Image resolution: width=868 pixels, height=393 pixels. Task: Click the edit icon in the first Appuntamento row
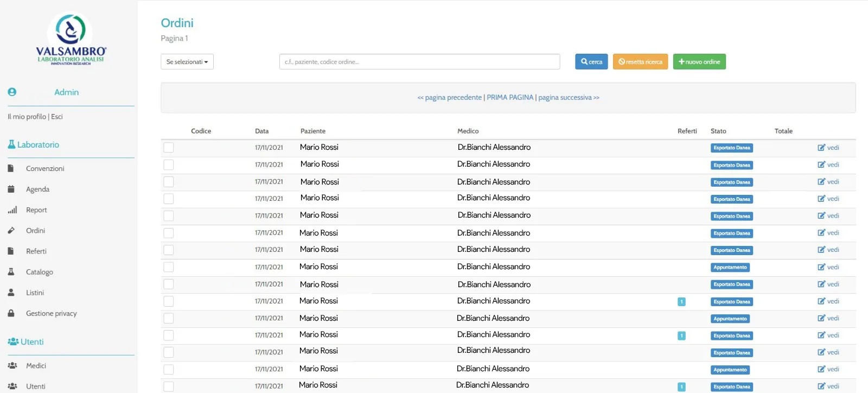point(821,267)
